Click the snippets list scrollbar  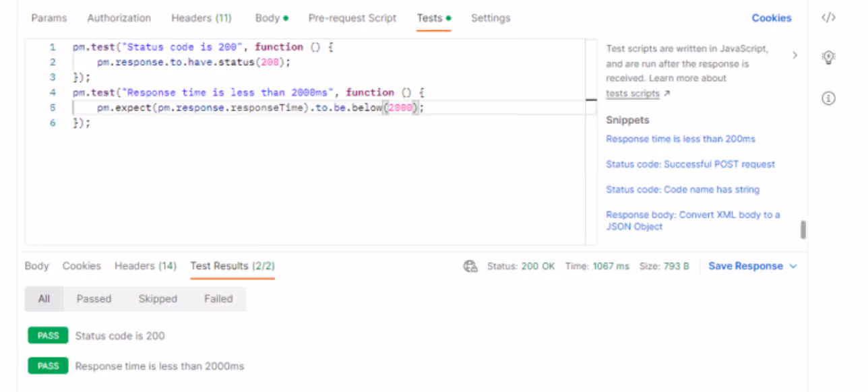click(x=803, y=230)
